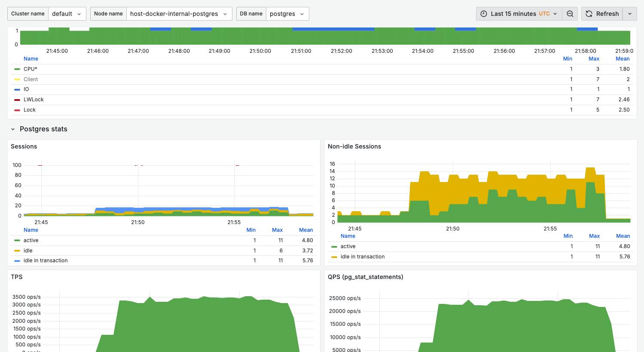644x352 pixels.
Task: Sort wait events legend by Name header
Action: (x=31, y=59)
